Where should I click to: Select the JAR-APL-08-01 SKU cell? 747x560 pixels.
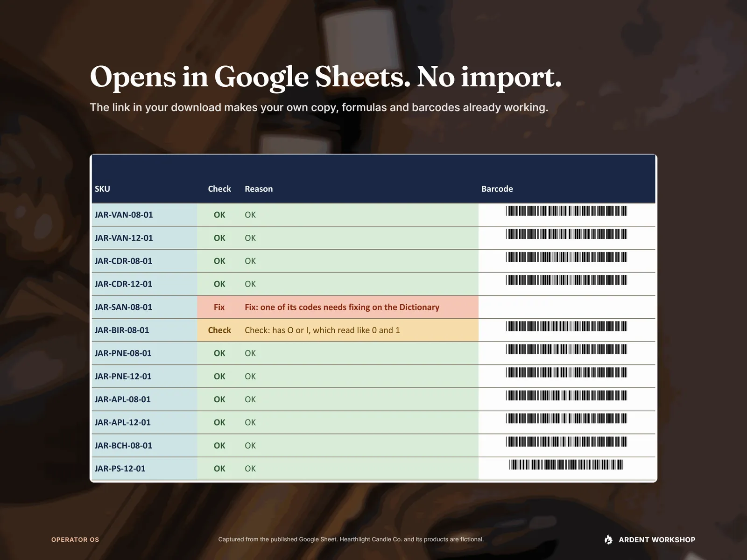coord(144,399)
